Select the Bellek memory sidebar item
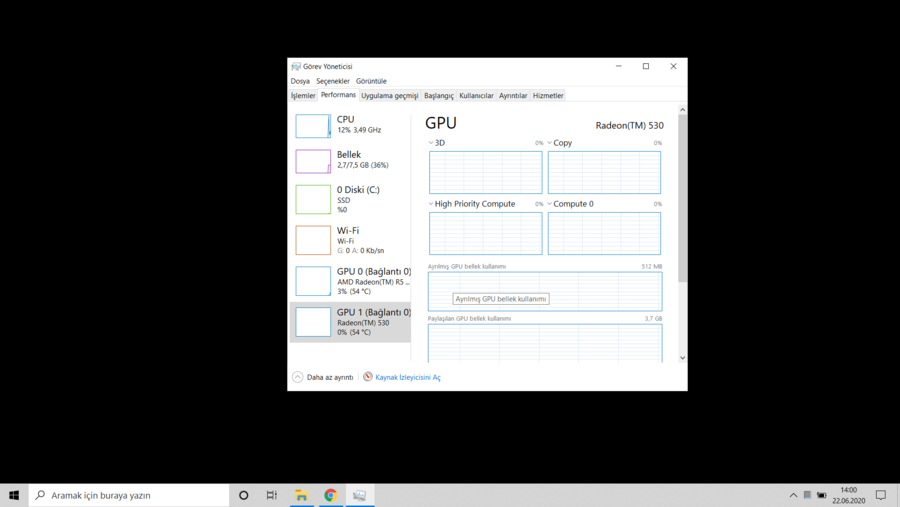The width and height of the screenshot is (900, 507). pos(350,161)
